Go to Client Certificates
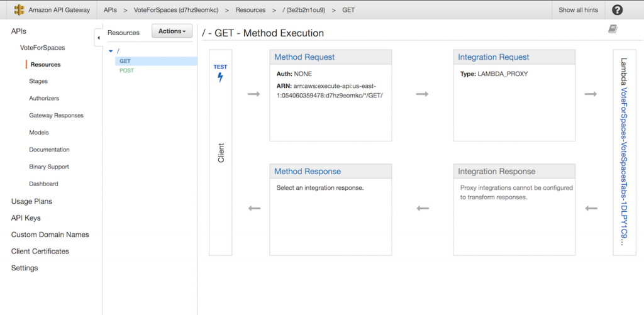Screen dimensions: 644x315 pyautogui.click(x=40, y=251)
